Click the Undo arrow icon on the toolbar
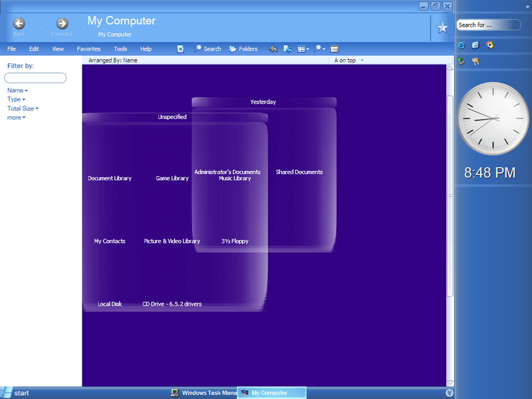The image size is (532, 399). coord(273,49)
